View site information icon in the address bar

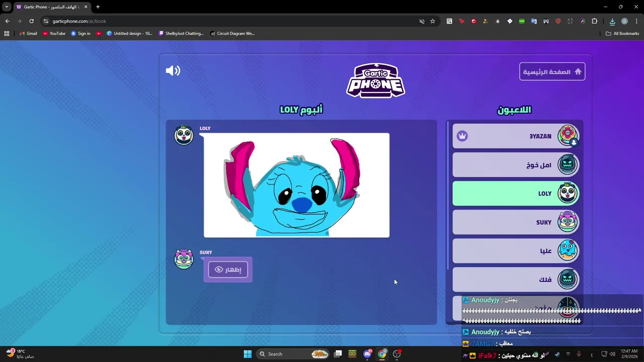click(46, 21)
